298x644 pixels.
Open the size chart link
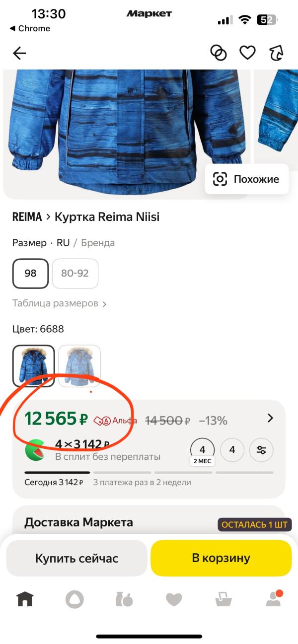coord(59,303)
